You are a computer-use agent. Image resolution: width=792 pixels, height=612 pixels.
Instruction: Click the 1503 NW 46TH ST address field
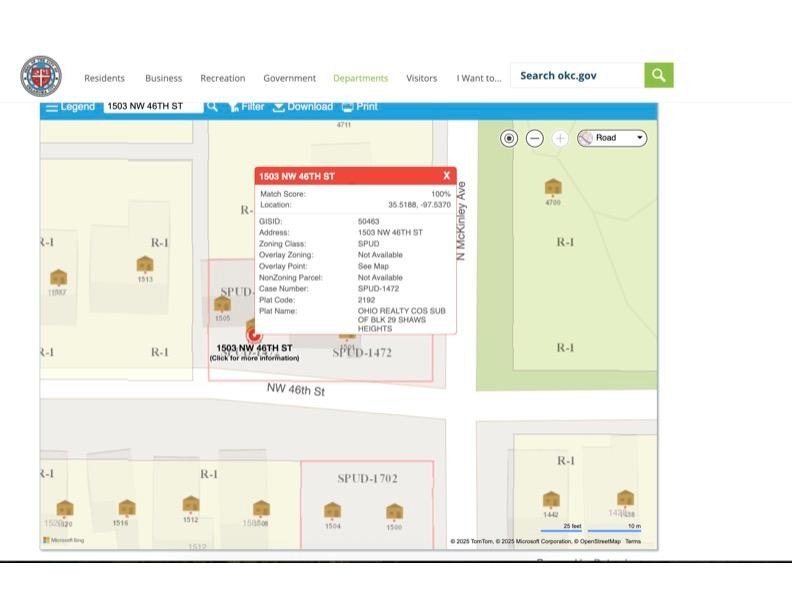152,106
